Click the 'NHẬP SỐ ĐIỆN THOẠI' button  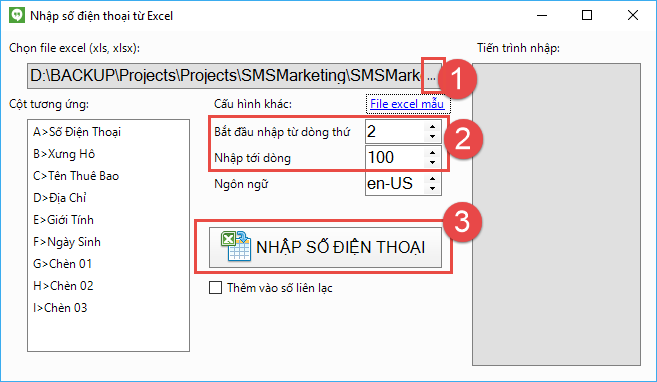click(325, 247)
